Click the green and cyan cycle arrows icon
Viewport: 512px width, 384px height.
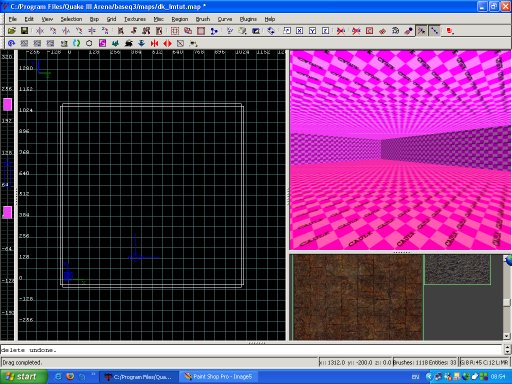[76, 43]
